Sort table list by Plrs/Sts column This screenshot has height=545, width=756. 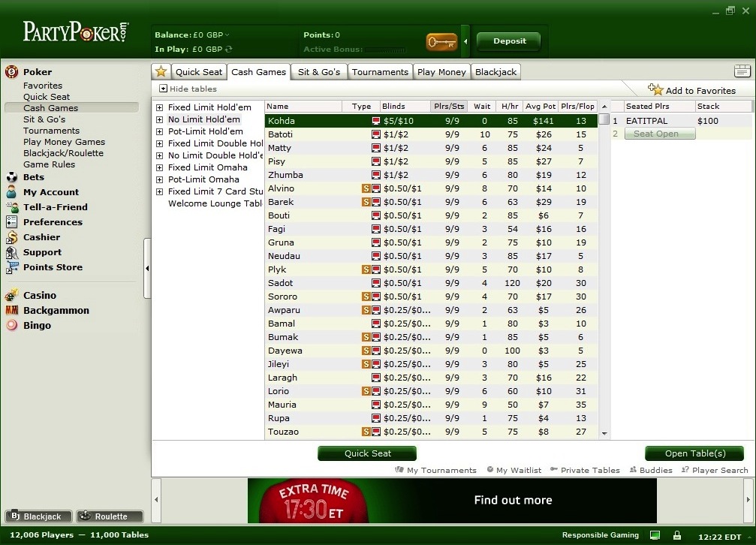point(448,106)
